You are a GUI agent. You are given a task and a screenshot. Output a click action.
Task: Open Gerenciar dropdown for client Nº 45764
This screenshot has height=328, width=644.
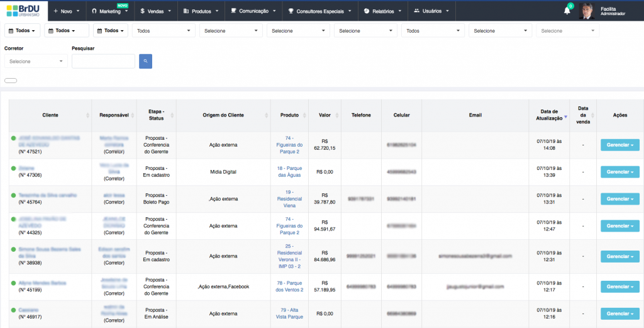tap(619, 199)
